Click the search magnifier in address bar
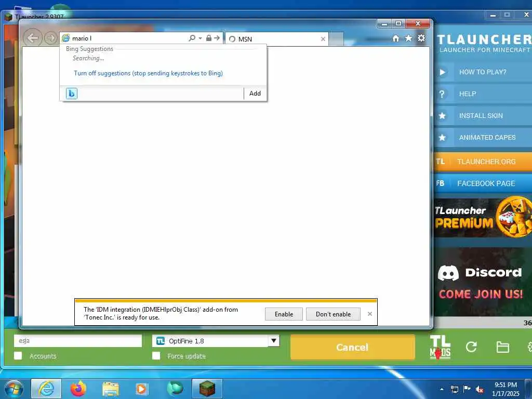This screenshot has height=399, width=532. (x=192, y=38)
